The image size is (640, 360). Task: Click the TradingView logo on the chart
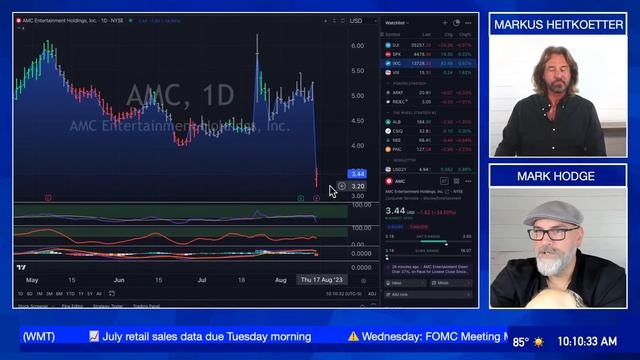[22, 267]
